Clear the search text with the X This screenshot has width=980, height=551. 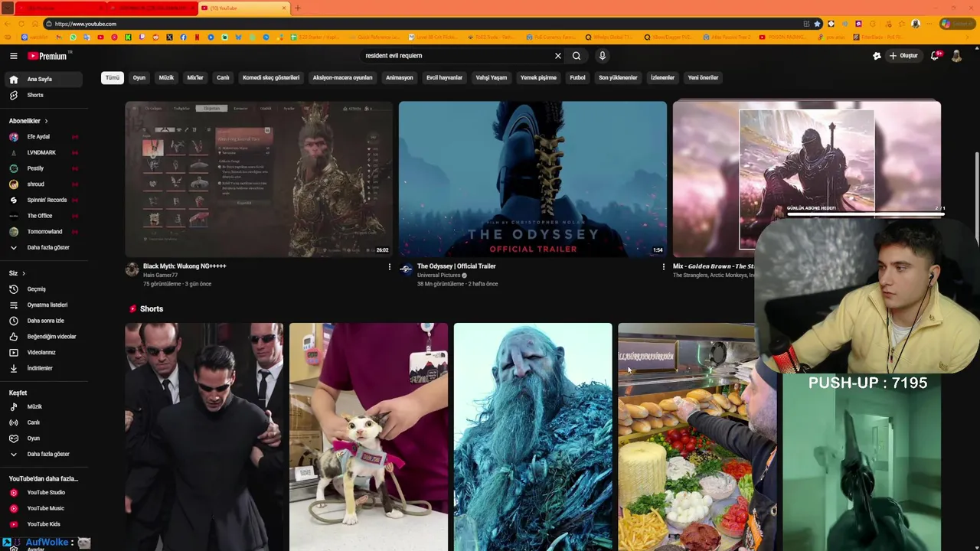[x=558, y=56]
